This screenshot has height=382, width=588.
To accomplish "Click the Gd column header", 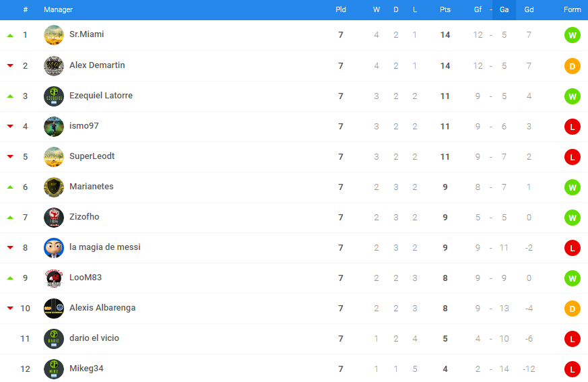I will point(529,9).
